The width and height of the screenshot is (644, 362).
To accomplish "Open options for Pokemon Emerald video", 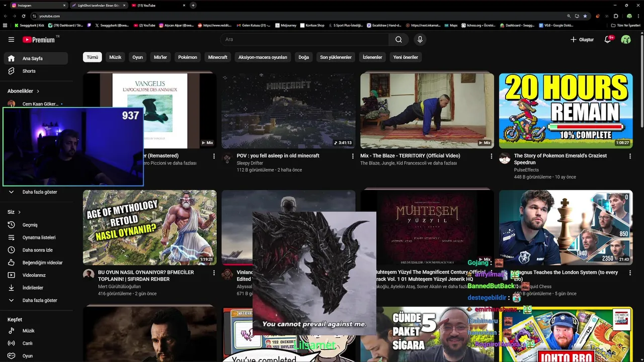I will tap(630, 156).
